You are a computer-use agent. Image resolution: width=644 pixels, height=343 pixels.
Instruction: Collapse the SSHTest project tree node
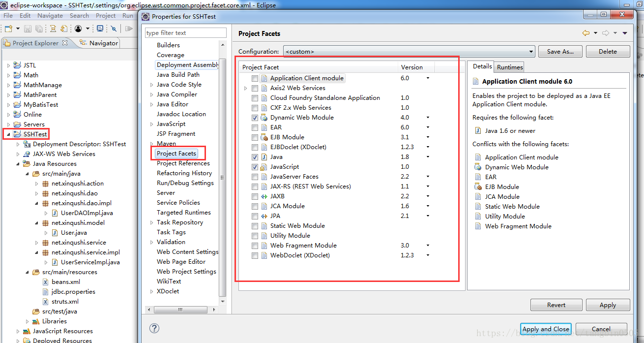click(8, 134)
